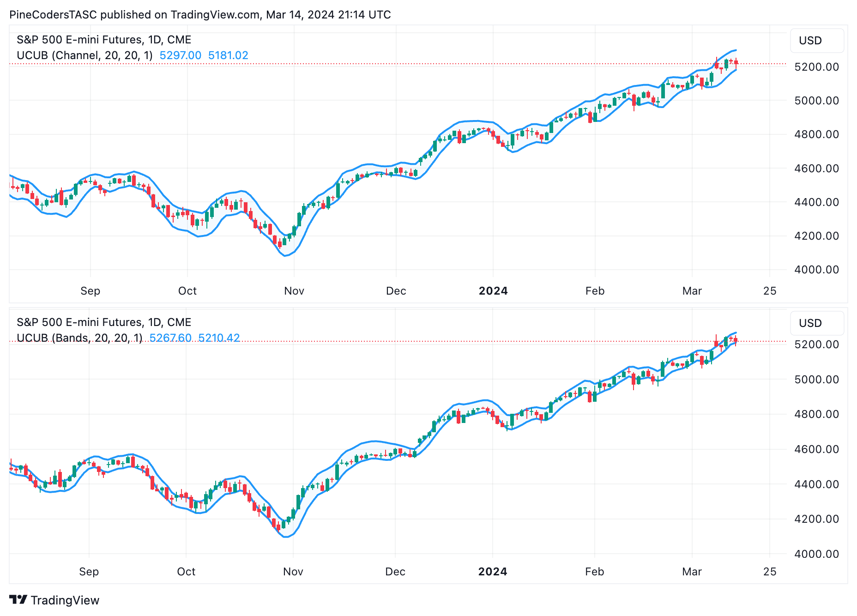This screenshot has width=857, height=616.
Task: Click the Nov label on bottom chart time axis
Action: click(x=293, y=572)
